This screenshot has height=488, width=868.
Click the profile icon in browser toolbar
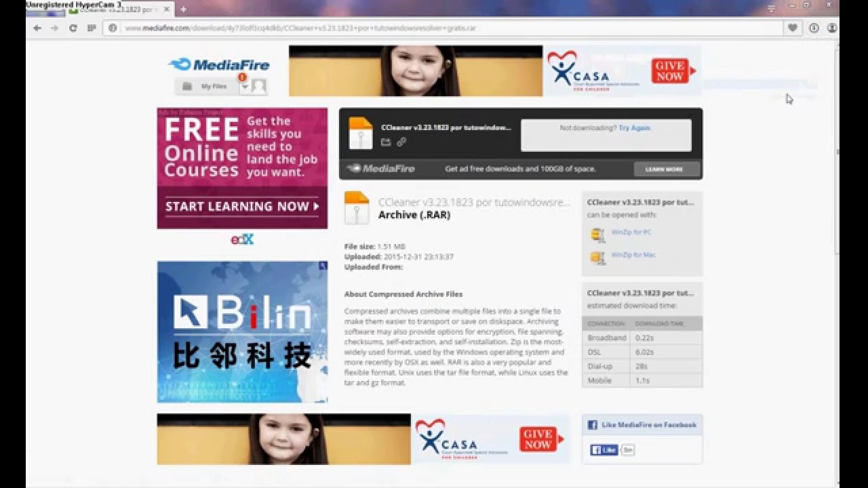(832, 28)
